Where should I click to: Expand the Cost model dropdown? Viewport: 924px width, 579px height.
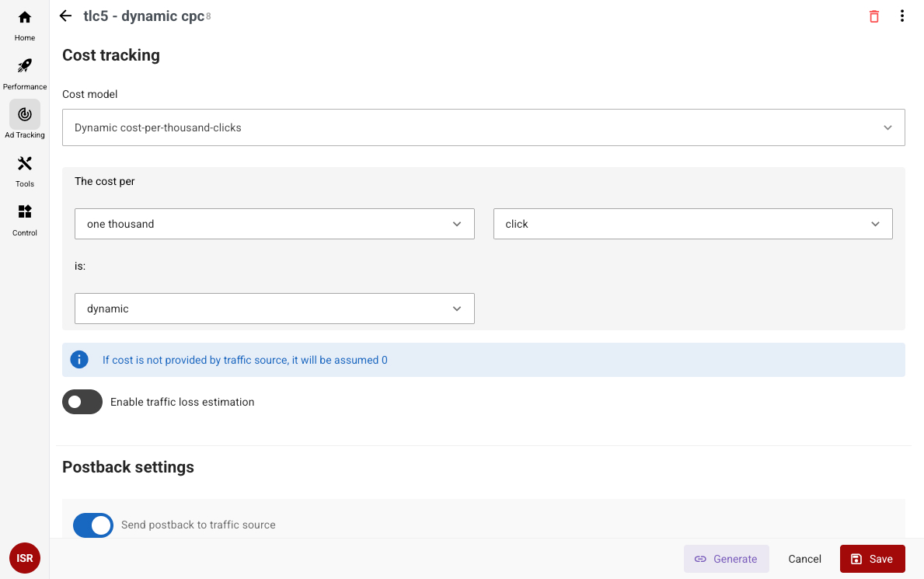coord(483,127)
